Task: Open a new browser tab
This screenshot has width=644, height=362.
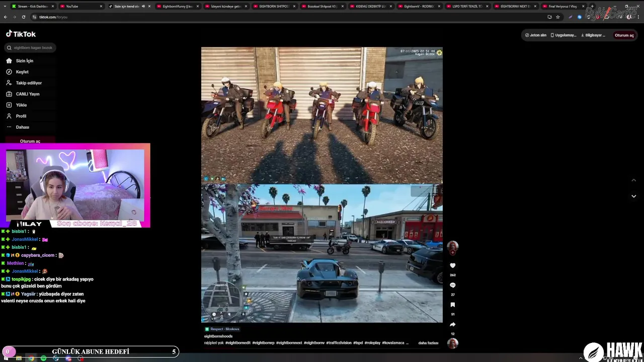Action: point(592,6)
